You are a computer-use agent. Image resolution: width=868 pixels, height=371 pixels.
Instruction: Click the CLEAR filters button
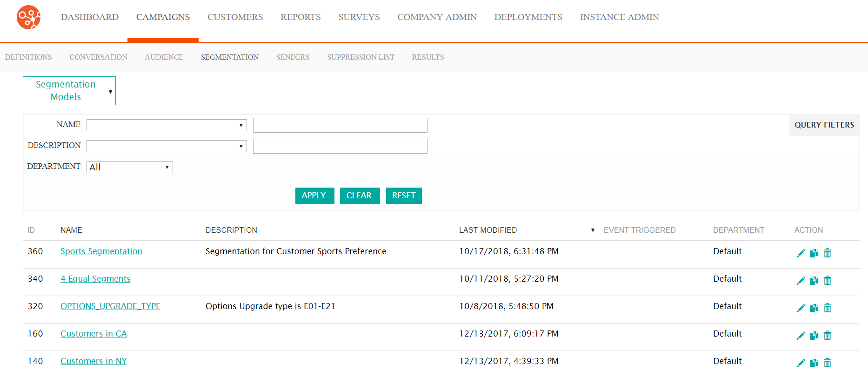pos(360,196)
